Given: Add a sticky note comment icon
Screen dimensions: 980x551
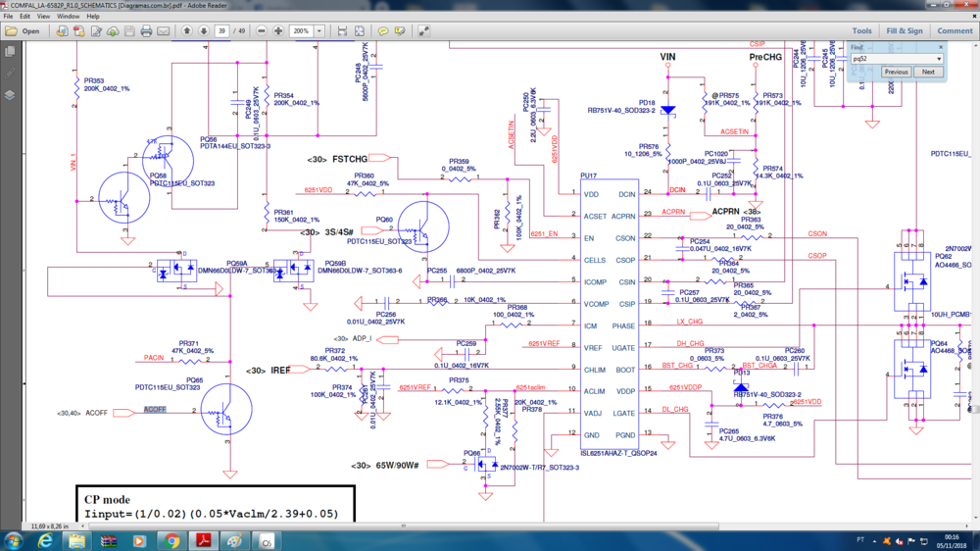Looking at the screenshot, I should pos(383,30).
